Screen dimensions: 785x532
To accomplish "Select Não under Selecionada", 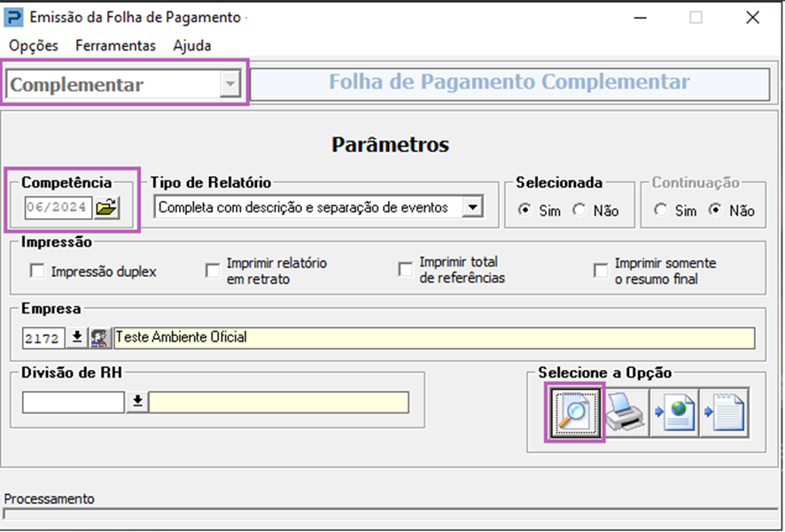I will [x=579, y=210].
